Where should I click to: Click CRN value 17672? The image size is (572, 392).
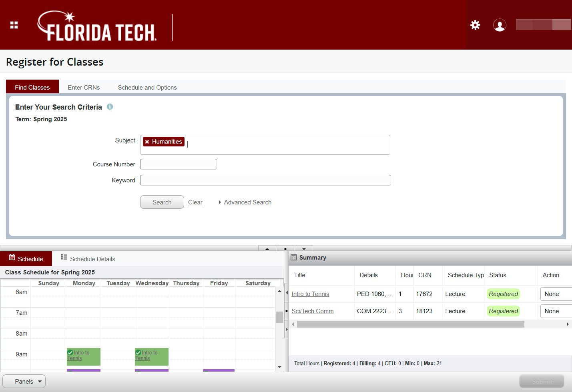click(424, 294)
